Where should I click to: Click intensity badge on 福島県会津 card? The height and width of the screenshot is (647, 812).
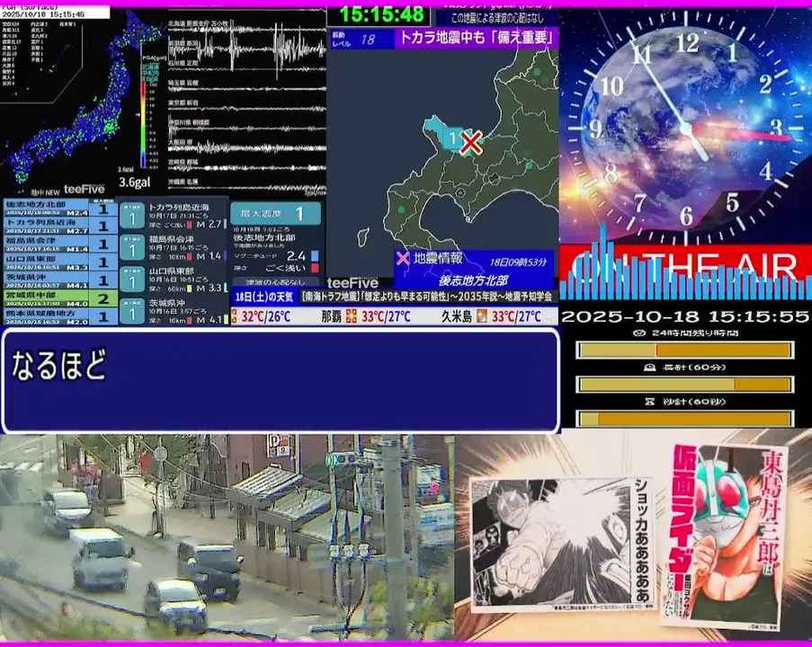point(132,248)
